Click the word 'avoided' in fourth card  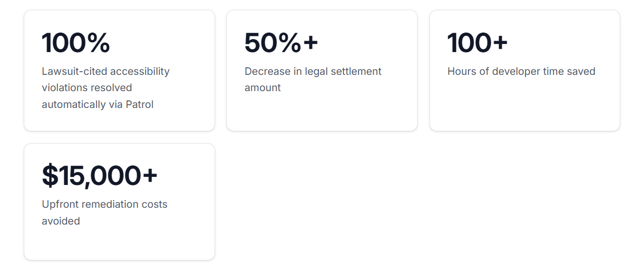click(61, 221)
